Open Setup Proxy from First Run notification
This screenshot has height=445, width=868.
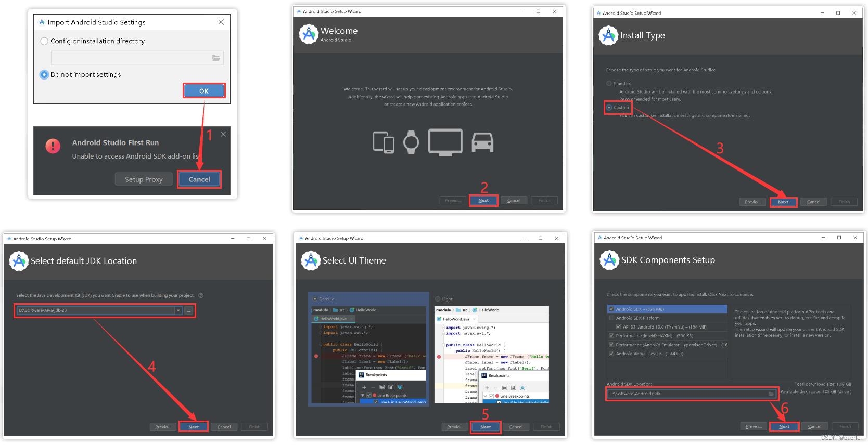pos(144,179)
